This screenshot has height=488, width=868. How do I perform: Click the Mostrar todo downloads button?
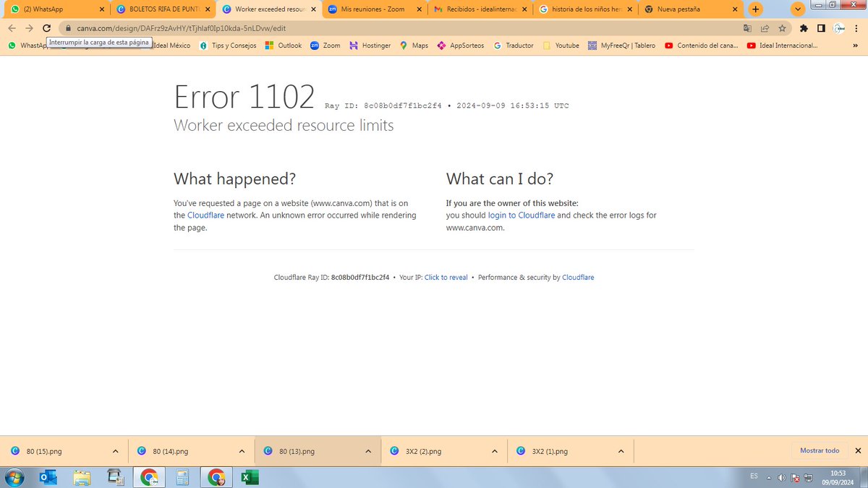(x=820, y=450)
